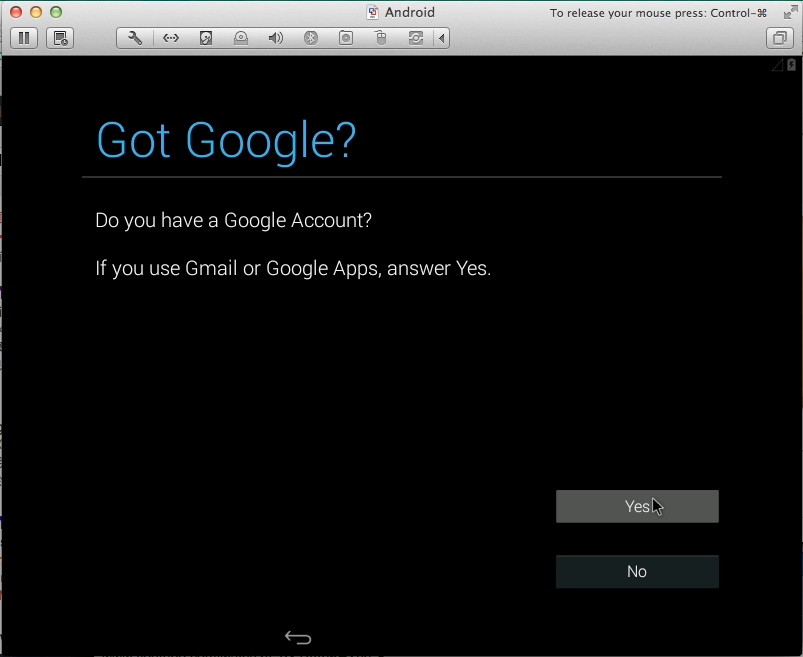Open the snapshots button in the toolbar

[60, 38]
